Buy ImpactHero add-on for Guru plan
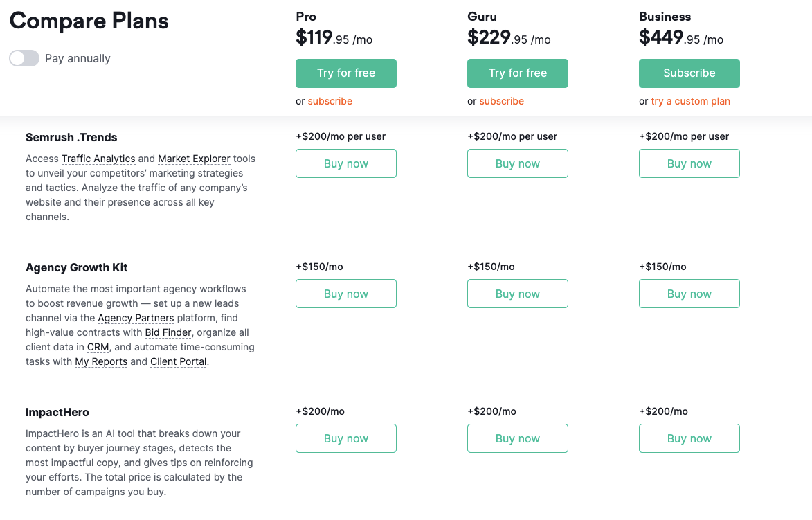 click(x=517, y=439)
